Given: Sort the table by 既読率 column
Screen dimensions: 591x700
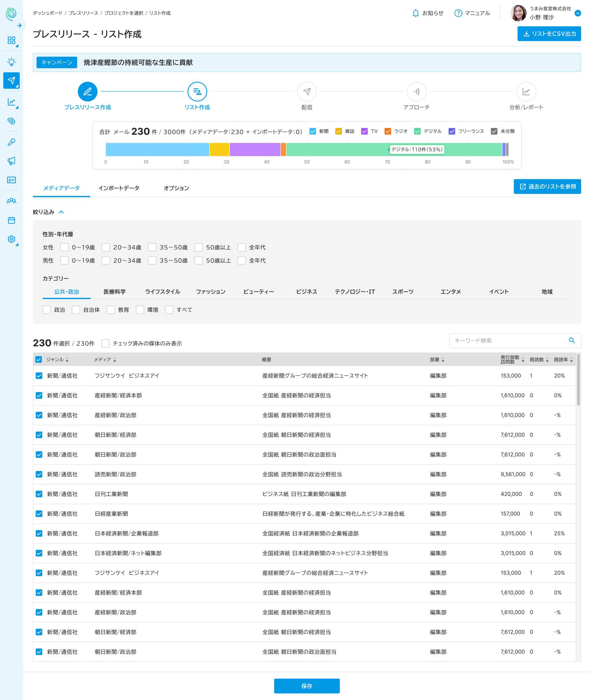Looking at the screenshot, I should point(571,360).
